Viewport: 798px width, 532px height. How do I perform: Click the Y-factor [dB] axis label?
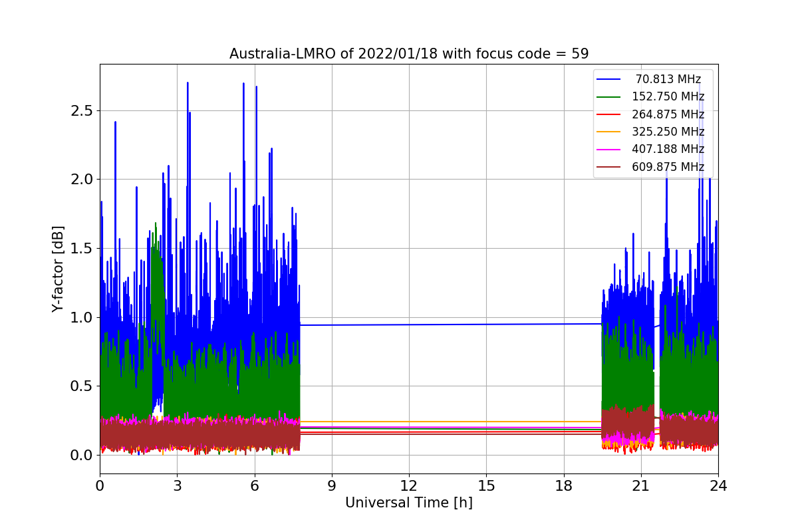point(58,269)
